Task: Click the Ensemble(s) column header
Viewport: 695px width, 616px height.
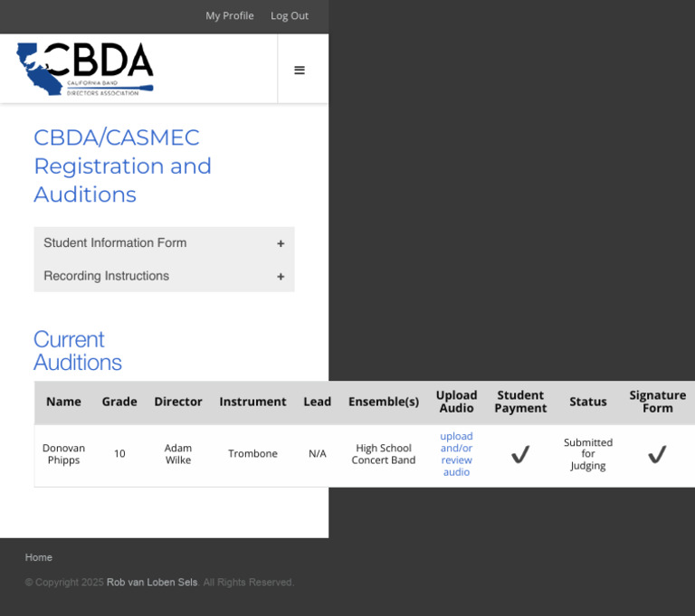Action: (x=384, y=402)
